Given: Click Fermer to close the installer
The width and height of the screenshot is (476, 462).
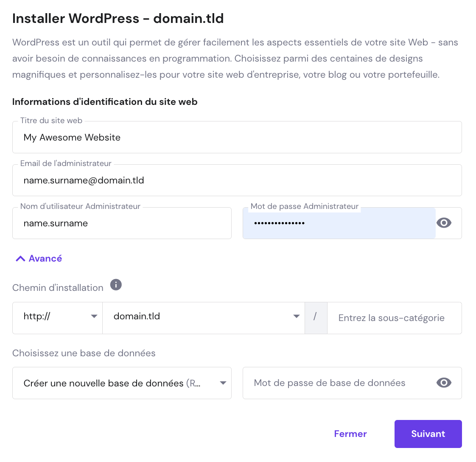Looking at the screenshot, I should tap(350, 434).
